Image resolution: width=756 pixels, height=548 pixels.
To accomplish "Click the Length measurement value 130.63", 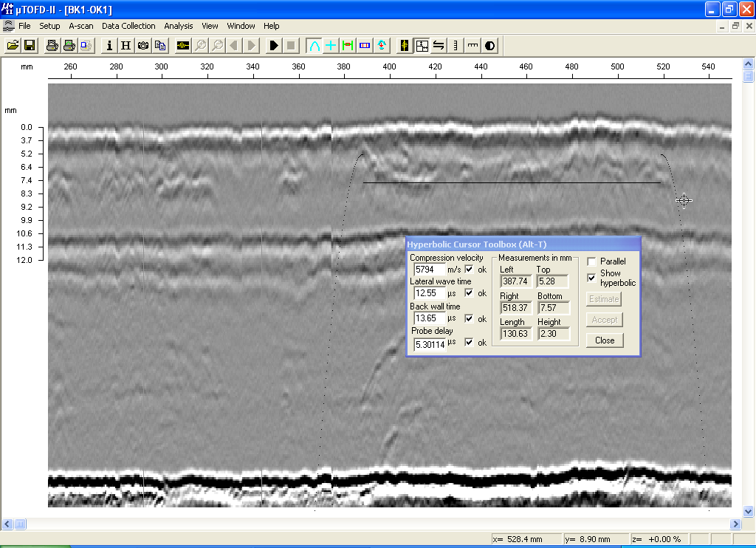I will click(516, 334).
